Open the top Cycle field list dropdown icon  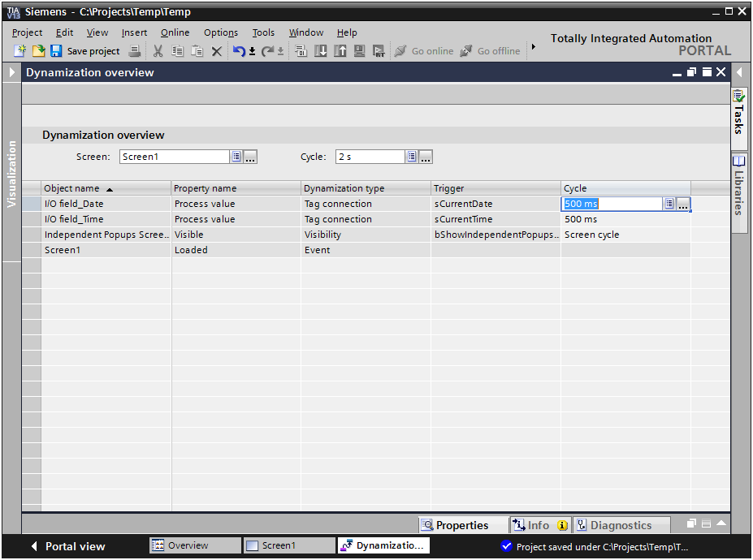pos(412,157)
